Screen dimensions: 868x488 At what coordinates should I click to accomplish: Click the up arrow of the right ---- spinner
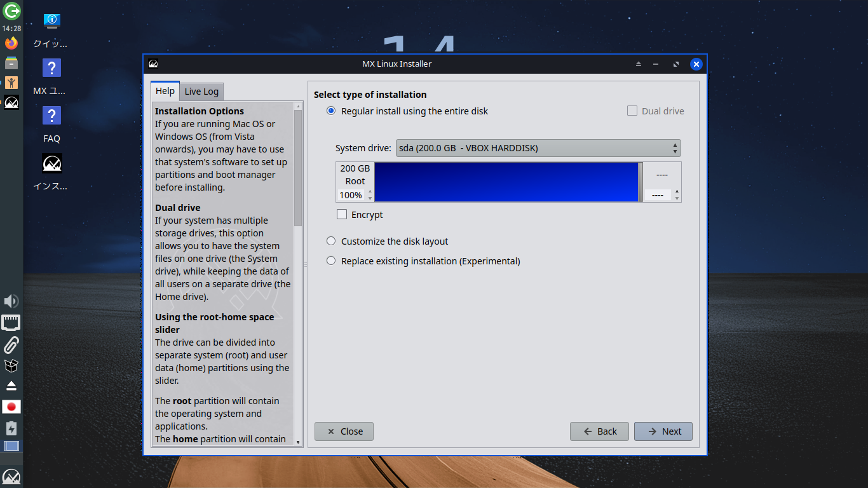(677, 191)
